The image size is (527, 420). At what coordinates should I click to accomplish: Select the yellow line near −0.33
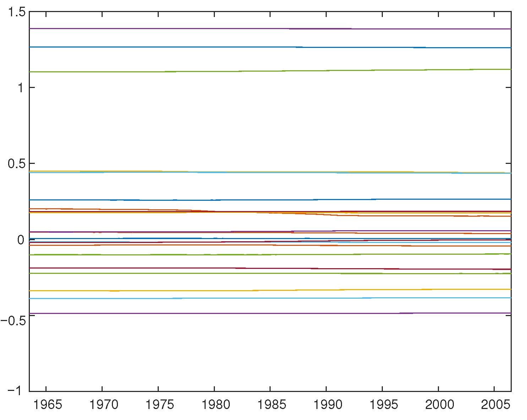click(x=270, y=290)
